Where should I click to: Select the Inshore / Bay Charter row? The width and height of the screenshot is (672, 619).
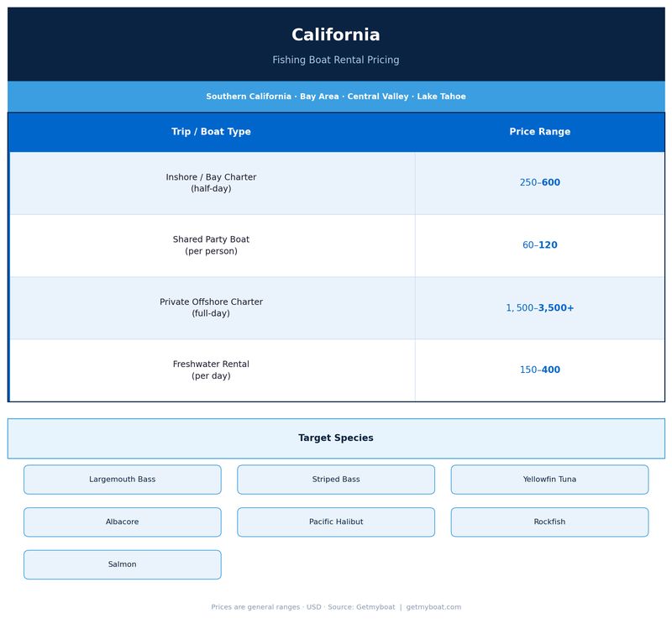click(x=211, y=183)
